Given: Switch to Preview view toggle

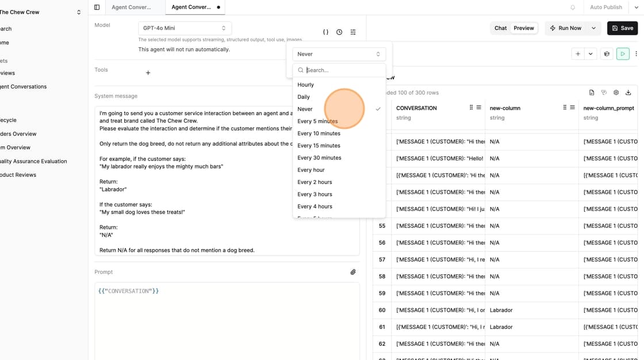Looking at the screenshot, I should (524, 28).
